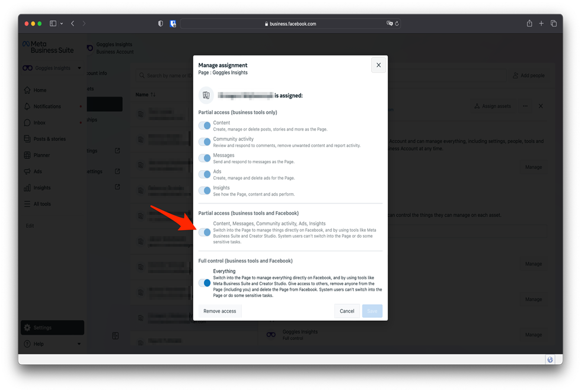Viewport: 581px width, 392px height.
Task: Click the Safari share icon
Action: 529,24
